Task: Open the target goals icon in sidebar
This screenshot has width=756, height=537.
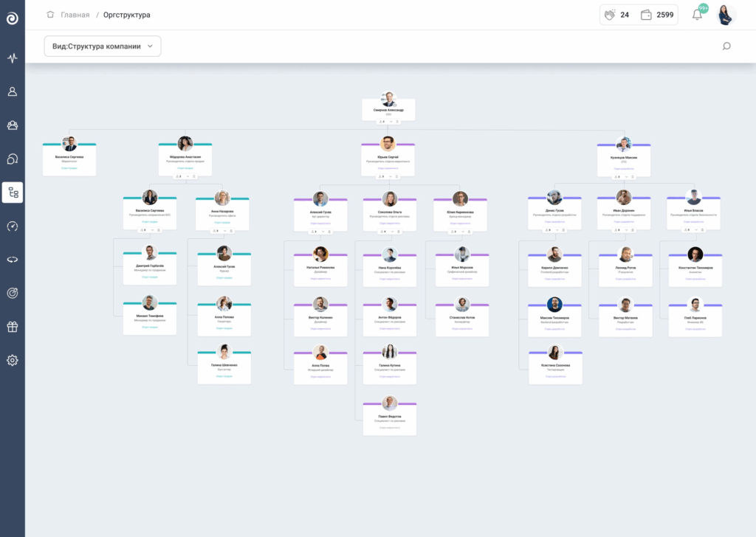Action: point(13,293)
